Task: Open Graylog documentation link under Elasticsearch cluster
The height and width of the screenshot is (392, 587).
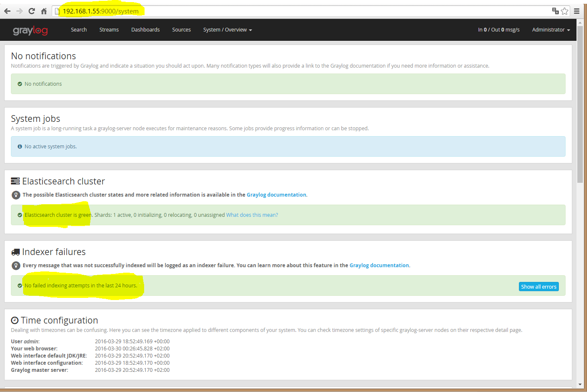Action: click(x=276, y=195)
